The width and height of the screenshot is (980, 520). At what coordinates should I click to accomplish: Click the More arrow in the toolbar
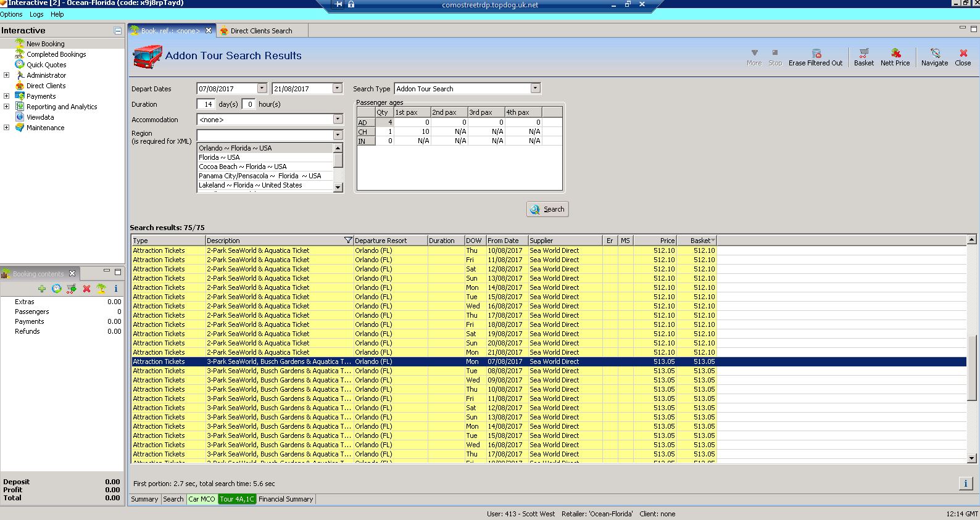(x=754, y=57)
